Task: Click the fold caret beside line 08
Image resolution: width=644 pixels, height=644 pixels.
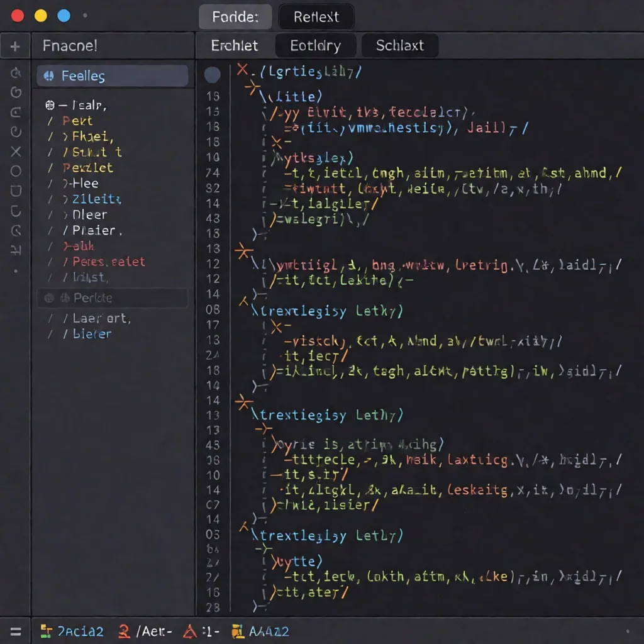Action: click(x=243, y=303)
